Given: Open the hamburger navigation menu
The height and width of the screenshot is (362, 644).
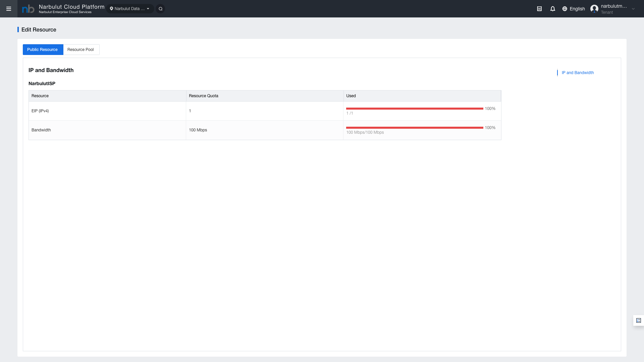Looking at the screenshot, I should click(9, 9).
